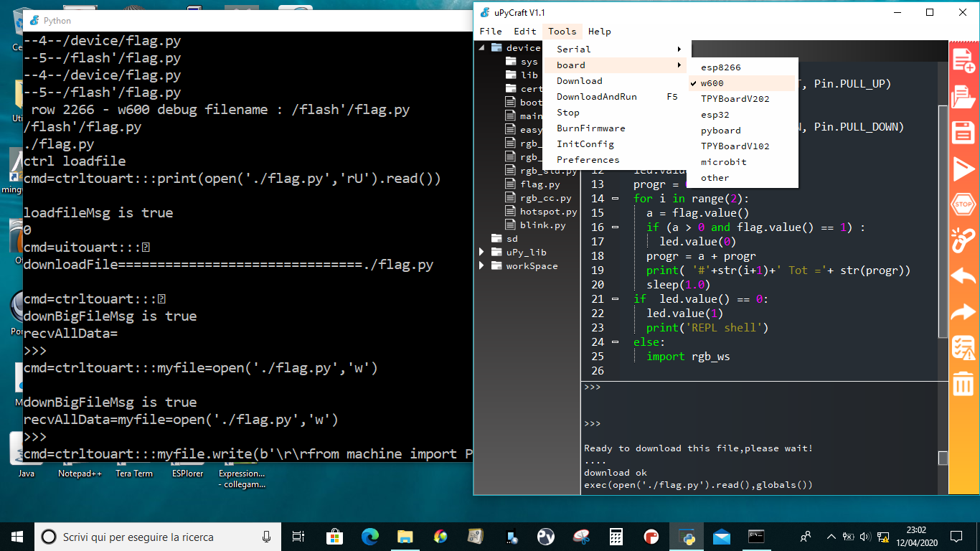Click the volume icon in system tray

coord(864,537)
